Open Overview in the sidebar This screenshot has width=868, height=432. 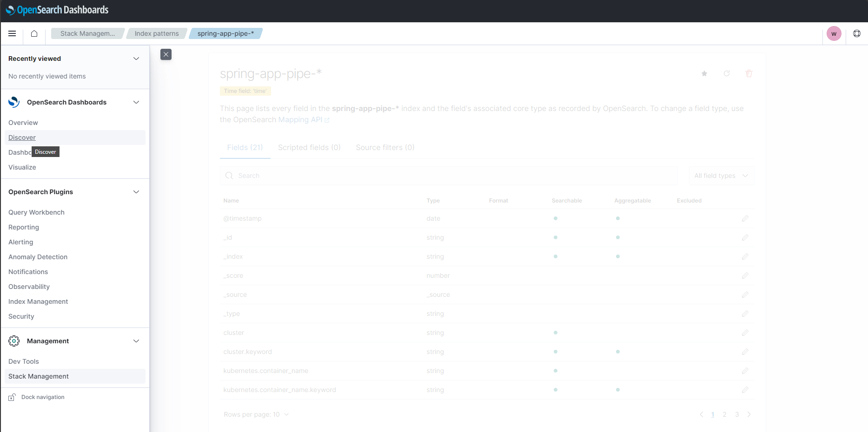[x=23, y=123]
